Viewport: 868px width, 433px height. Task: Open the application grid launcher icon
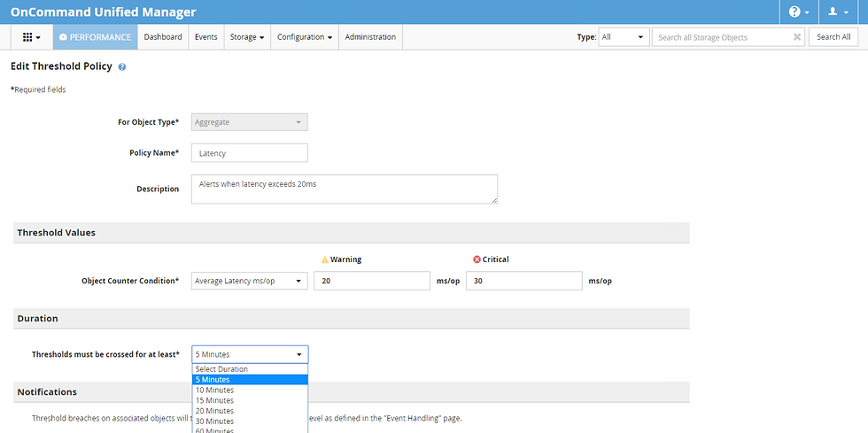click(27, 37)
